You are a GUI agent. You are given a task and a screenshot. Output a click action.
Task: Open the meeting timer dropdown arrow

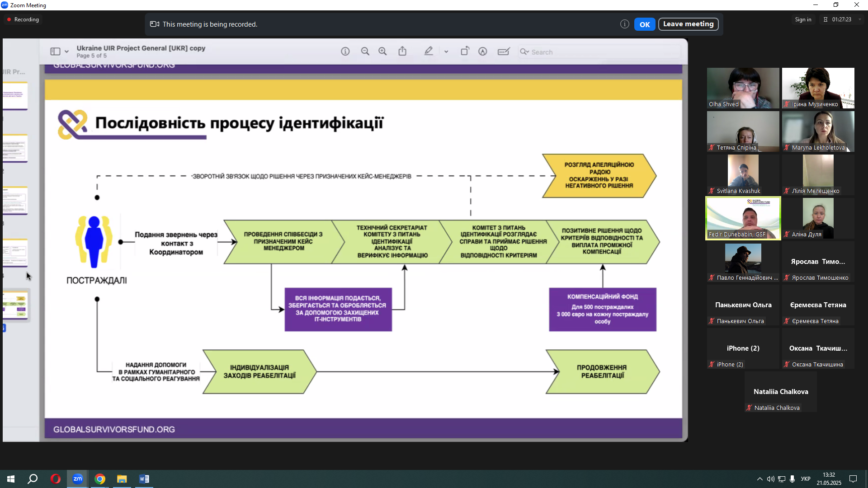(860, 19)
